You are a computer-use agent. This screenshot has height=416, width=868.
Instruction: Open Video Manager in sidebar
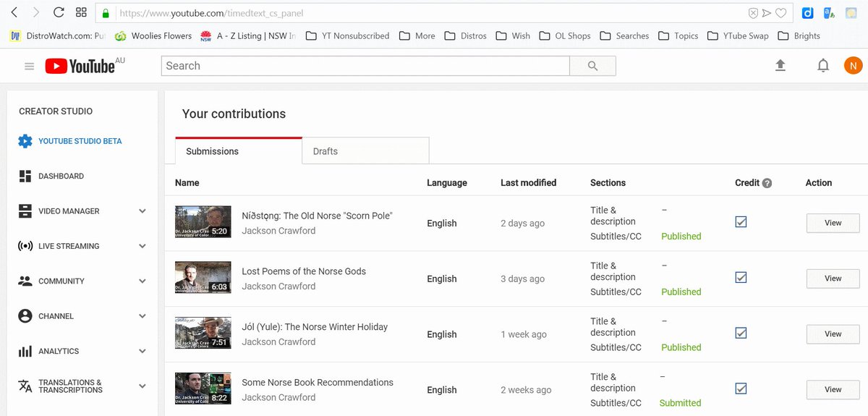pos(59,211)
